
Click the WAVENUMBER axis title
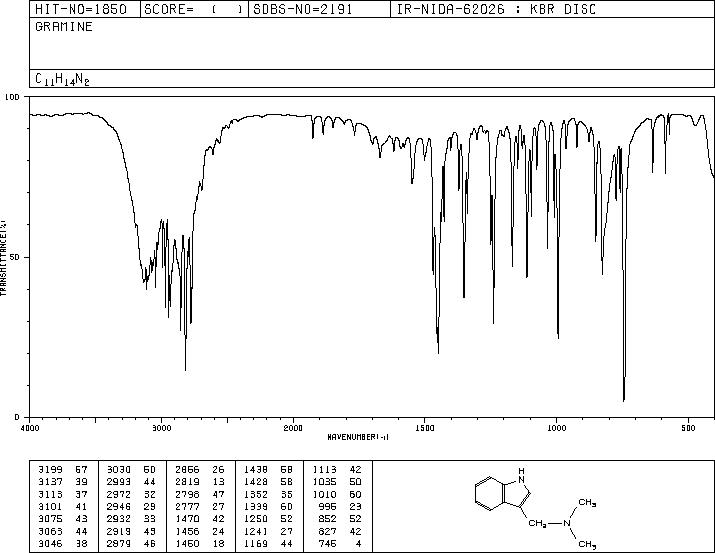[358, 437]
